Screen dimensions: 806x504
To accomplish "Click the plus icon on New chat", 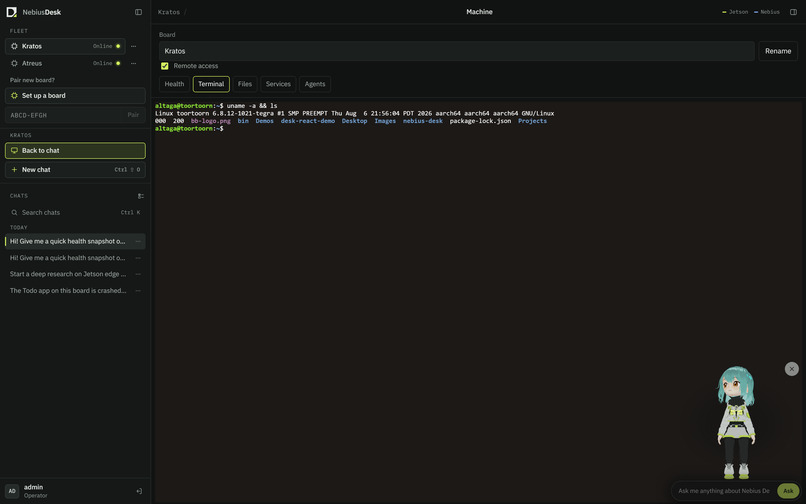I will [x=14, y=170].
